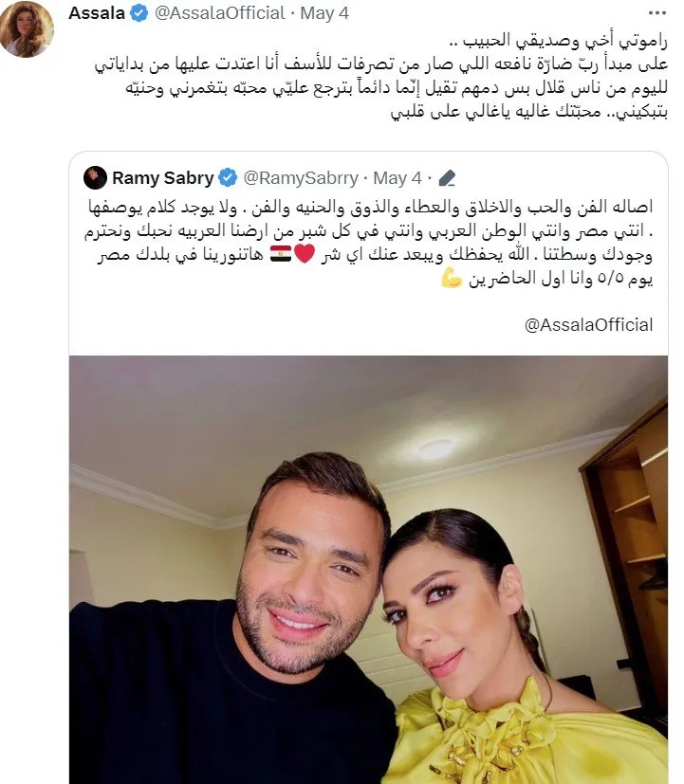Click the first line addressing Ramouti
This screenshot has width=684, height=784.
point(558,40)
